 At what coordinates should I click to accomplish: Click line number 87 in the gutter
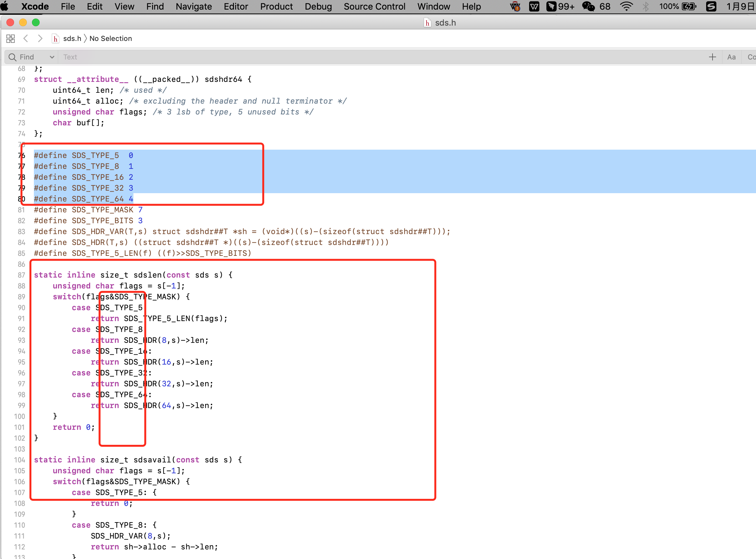(21, 275)
